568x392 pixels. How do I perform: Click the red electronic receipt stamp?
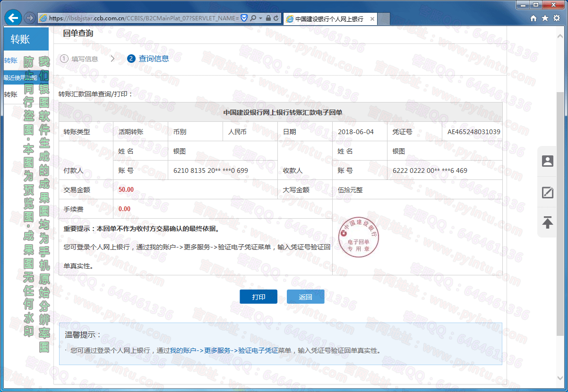[x=359, y=238]
